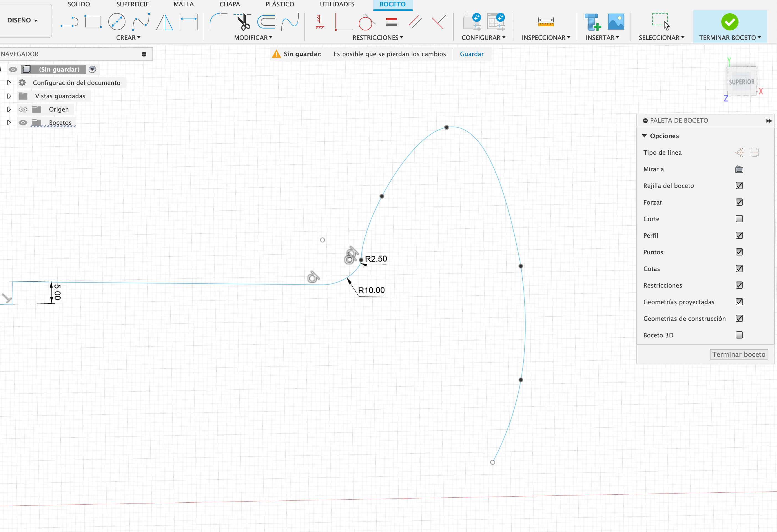Viewport: 777px width, 532px height.
Task: Select the Offset curve wave icon in Modificar
Action: tap(290, 22)
